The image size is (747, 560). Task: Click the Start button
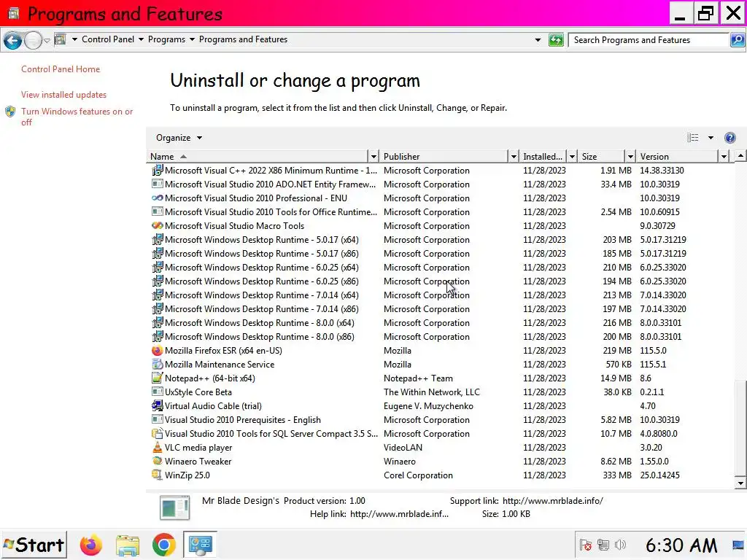34,545
